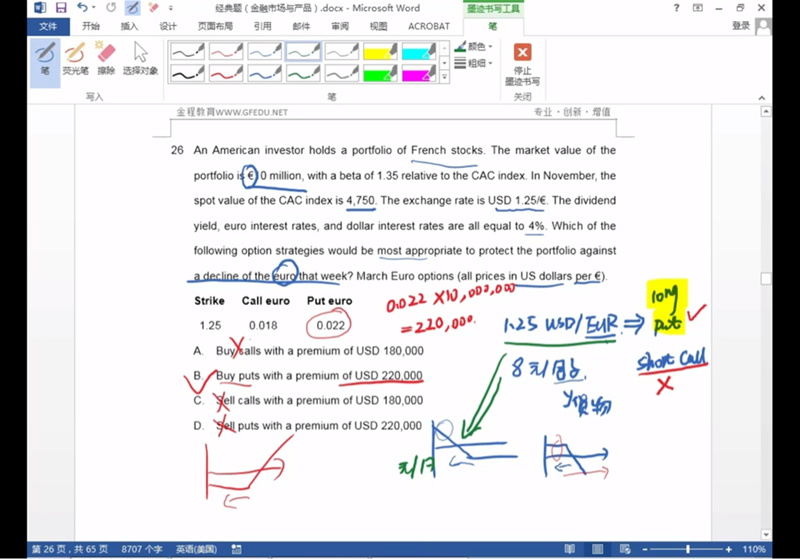Click the Word application icon
Image resolution: width=800 pixels, height=559 pixels.
(40, 8)
